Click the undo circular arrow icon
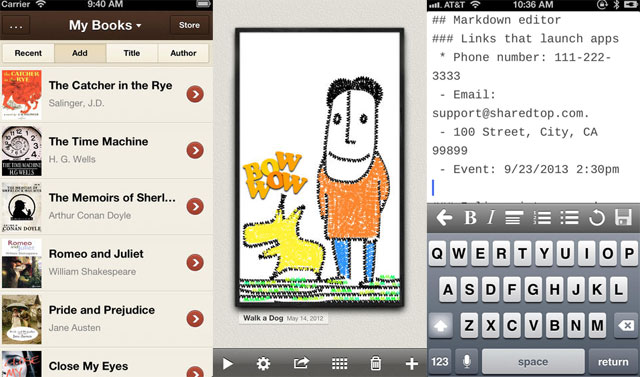640x377 pixels. pos(596,217)
